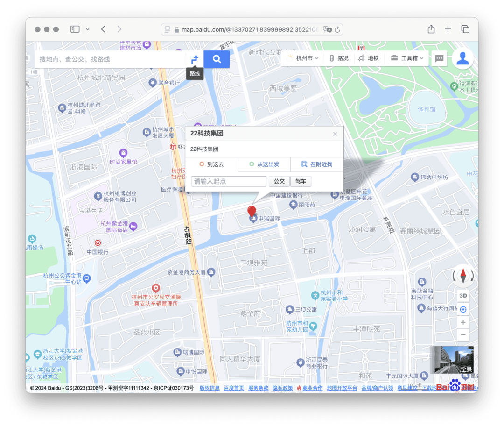Screen dimensions: 504x427
Task: Click the 申瑞国际 building marker
Action: click(253, 219)
